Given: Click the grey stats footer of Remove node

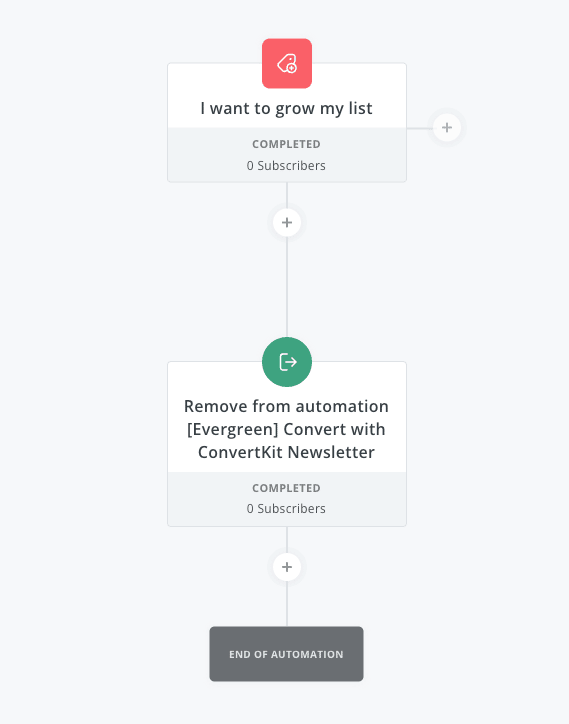Looking at the screenshot, I should tap(287, 499).
